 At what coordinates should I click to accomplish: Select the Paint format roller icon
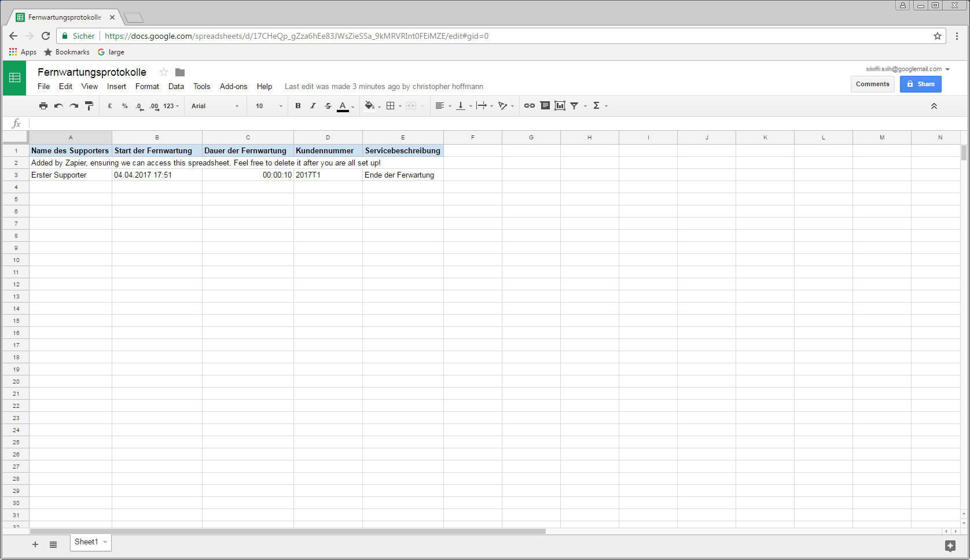pos(89,106)
